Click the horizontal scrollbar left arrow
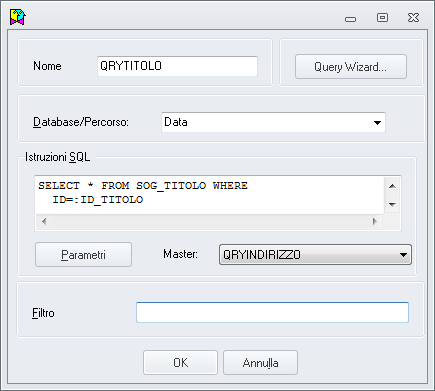 (44, 221)
